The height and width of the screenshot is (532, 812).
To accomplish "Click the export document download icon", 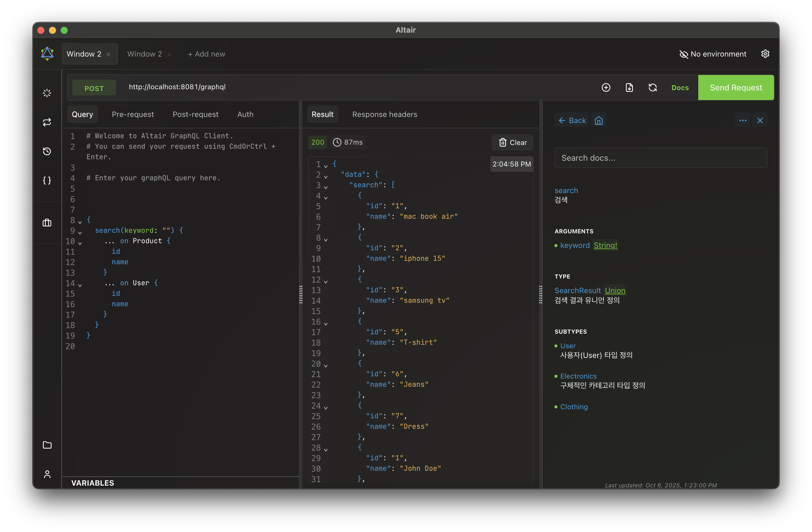I will pos(629,88).
